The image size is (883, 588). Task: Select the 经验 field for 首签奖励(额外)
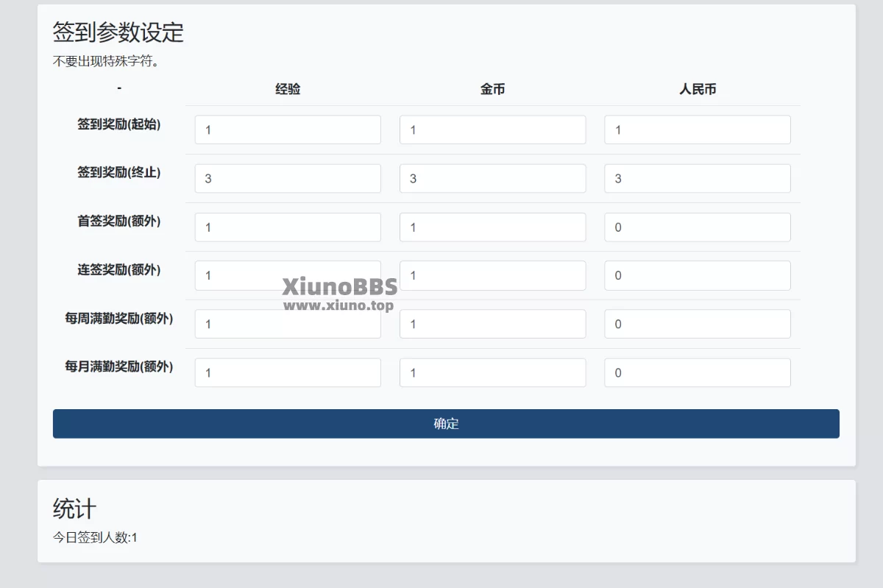tap(287, 227)
